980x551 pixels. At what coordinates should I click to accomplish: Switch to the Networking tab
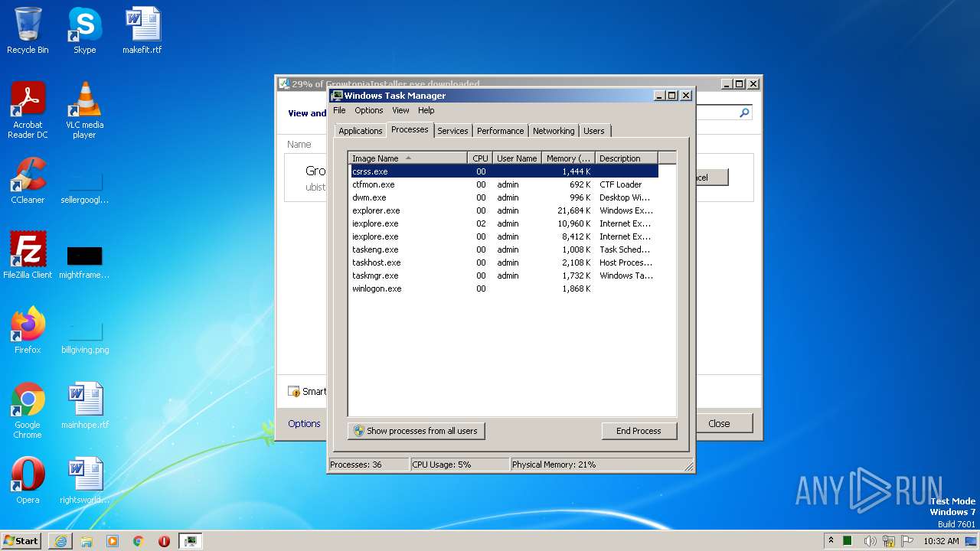tap(554, 131)
